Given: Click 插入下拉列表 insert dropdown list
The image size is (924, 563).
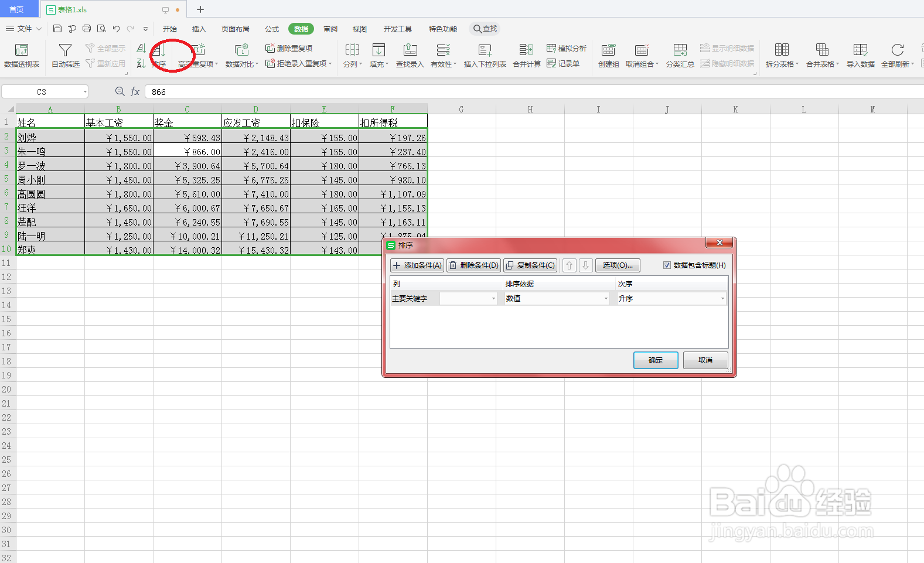Looking at the screenshot, I should point(485,56).
